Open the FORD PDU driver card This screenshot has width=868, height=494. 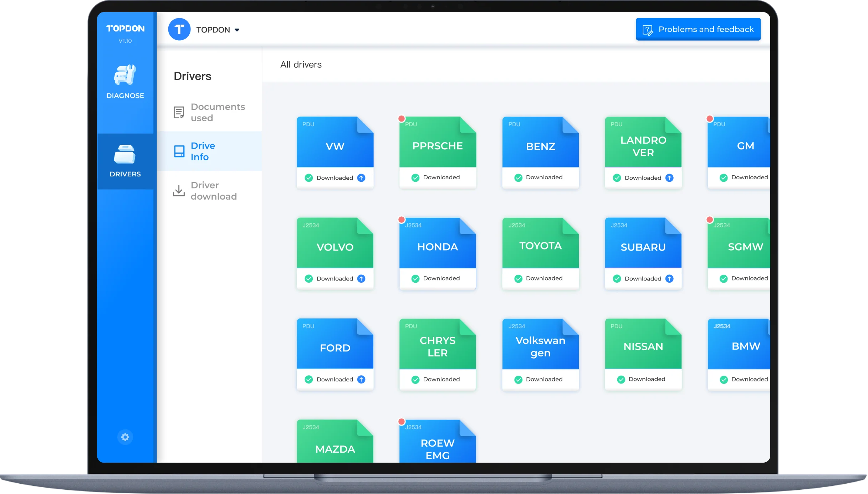[335, 354]
